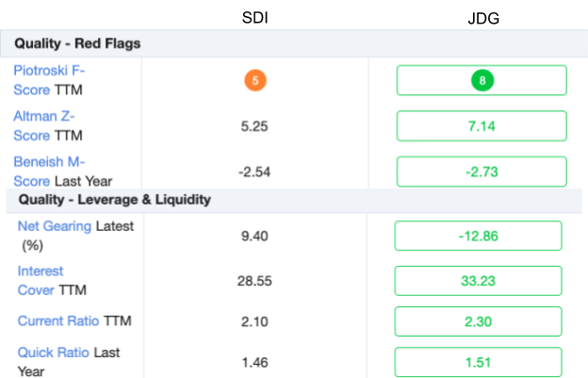This screenshot has width=588, height=378.
Task: Open the Piotroski F-Score link
Action: point(49,80)
